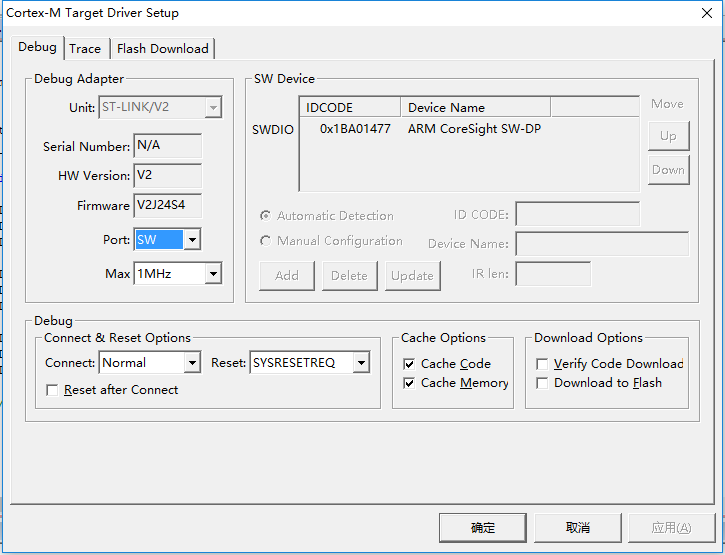Expand the Connect Normal dropdown

pos(192,363)
